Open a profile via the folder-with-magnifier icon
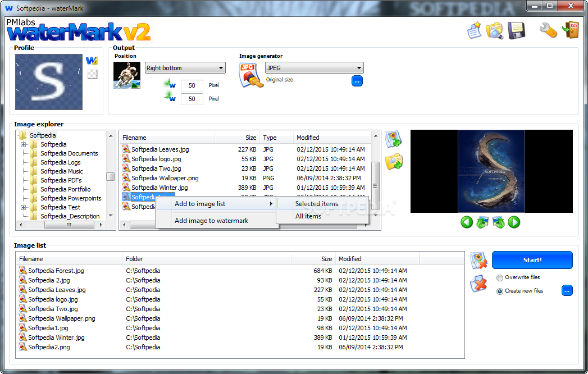 coord(494,30)
